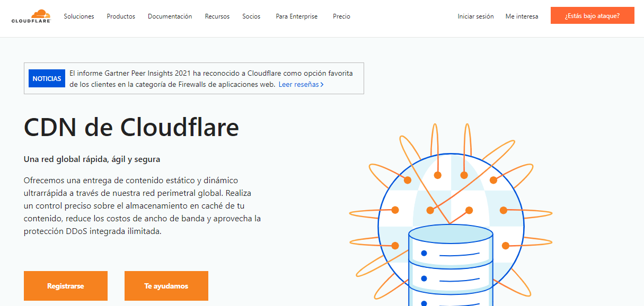Click the subtitle Una red global rápida

tap(92, 159)
